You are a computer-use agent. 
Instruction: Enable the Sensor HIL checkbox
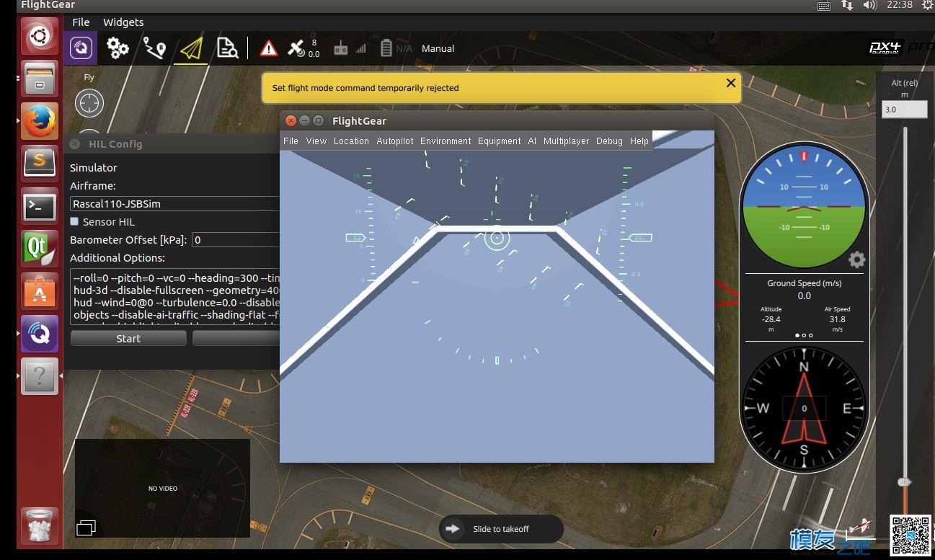pos(74,221)
